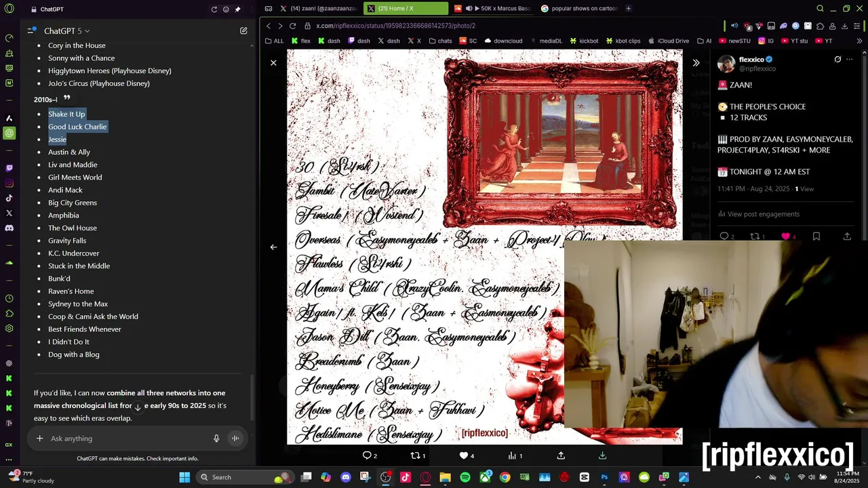Open ChatGPT sidebar toggle icon
Image resolution: width=868 pixels, height=488 pixels.
(x=31, y=31)
